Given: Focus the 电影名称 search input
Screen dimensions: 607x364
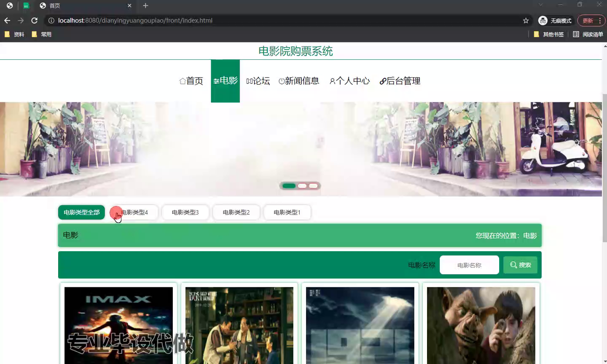Looking at the screenshot, I should coord(469,265).
